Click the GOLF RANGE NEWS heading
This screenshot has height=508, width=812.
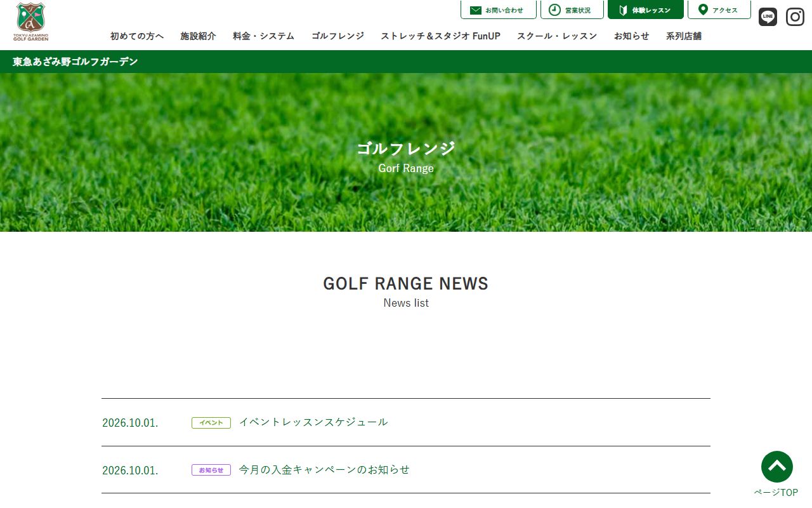pyautogui.click(x=406, y=283)
